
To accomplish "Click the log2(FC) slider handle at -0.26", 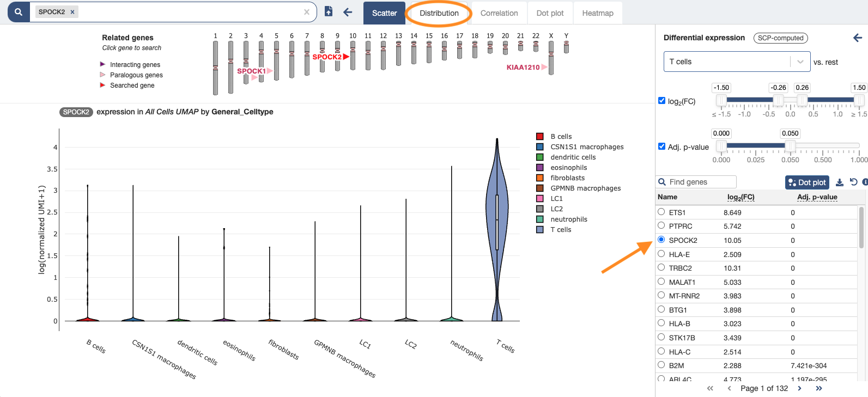I will pyautogui.click(x=778, y=100).
